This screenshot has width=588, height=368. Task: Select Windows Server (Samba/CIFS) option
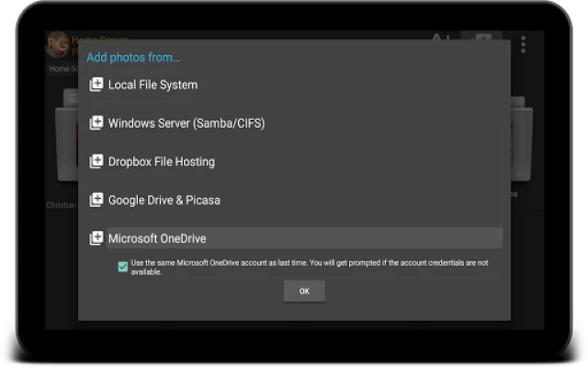[x=186, y=123]
